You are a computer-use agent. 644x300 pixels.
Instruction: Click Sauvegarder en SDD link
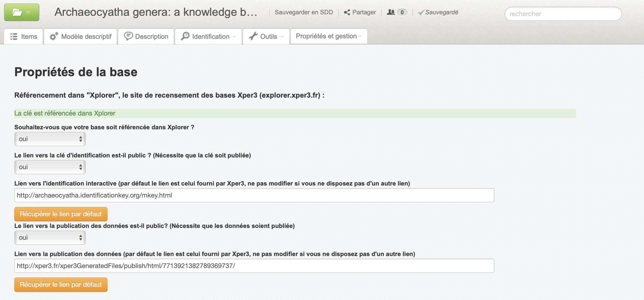pyautogui.click(x=304, y=12)
